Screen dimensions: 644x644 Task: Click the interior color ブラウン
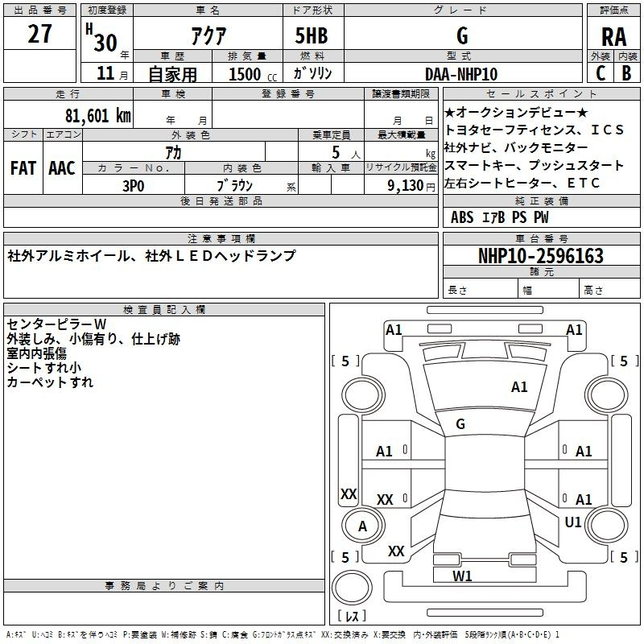point(234,186)
